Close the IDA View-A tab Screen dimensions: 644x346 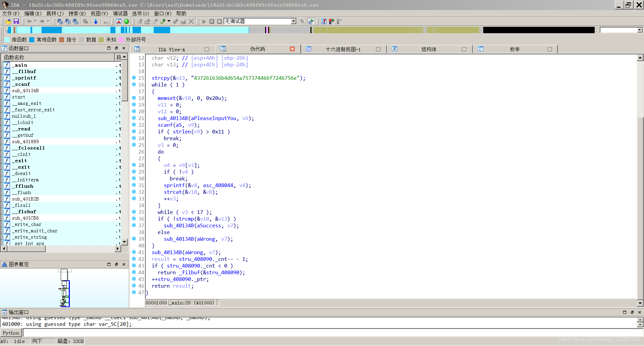point(207,49)
